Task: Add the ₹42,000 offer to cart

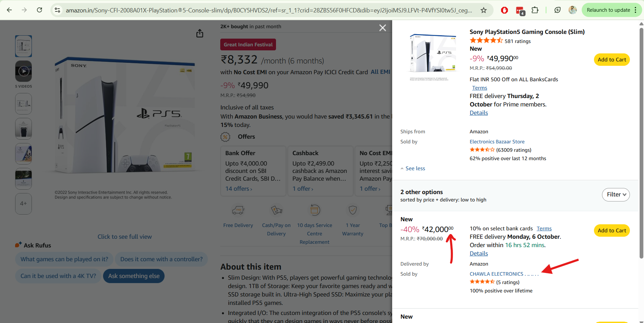Action: [x=611, y=231]
